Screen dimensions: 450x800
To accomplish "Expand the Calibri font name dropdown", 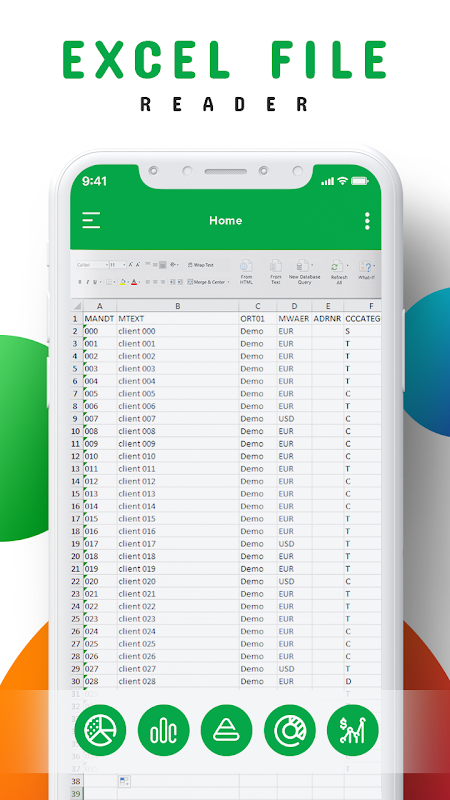I will point(107,265).
